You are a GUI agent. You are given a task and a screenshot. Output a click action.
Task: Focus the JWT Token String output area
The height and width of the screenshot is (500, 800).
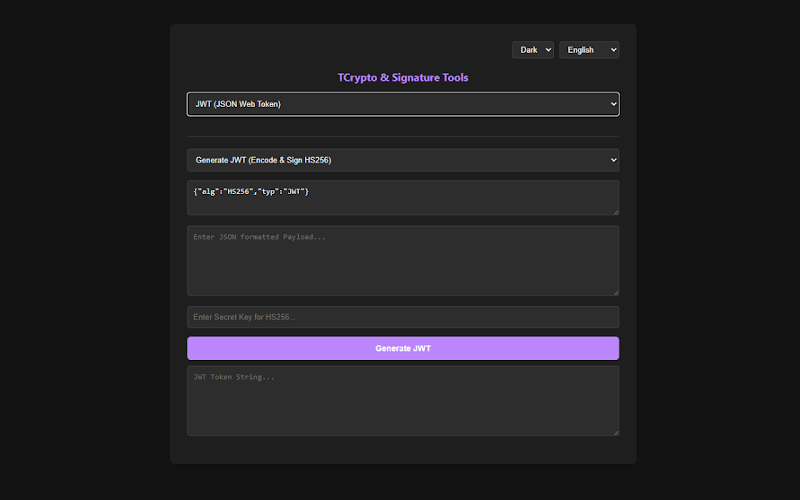click(x=403, y=401)
